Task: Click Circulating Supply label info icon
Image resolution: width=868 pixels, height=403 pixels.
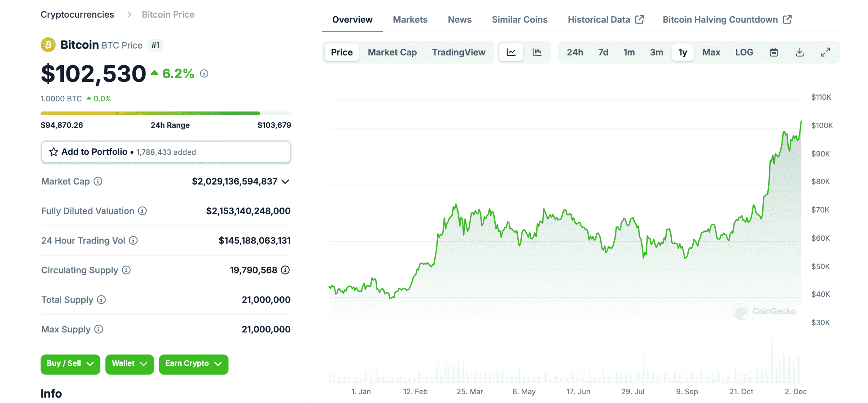Action: click(126, 270)
